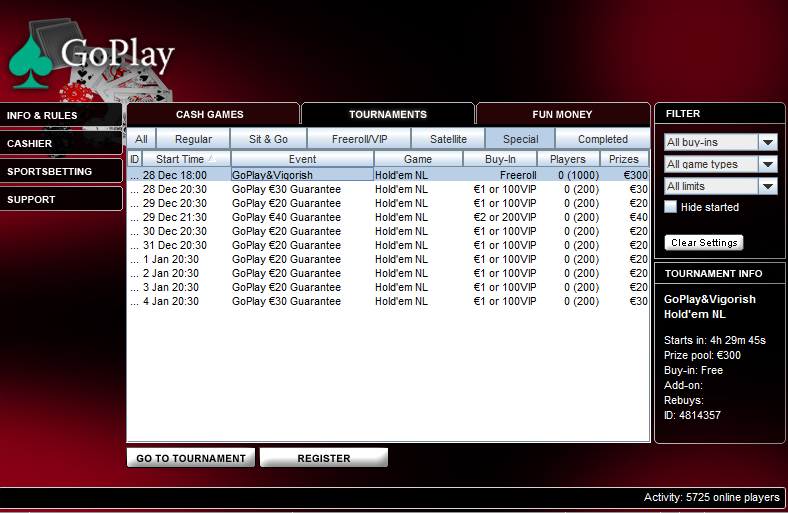Open the All limits dropdown
788x513 pixels.
(x=721, y=186)
